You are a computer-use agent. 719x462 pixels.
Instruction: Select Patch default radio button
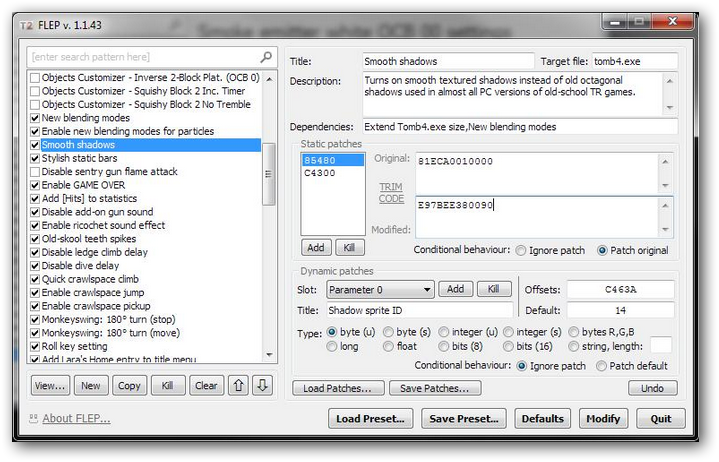point(601,366)
